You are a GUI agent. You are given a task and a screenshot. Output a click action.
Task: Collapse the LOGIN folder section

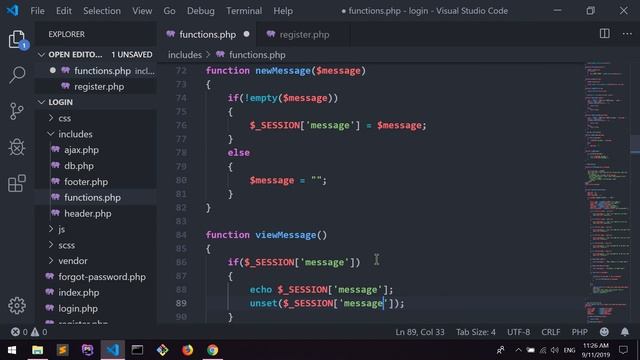click(41, 102)
